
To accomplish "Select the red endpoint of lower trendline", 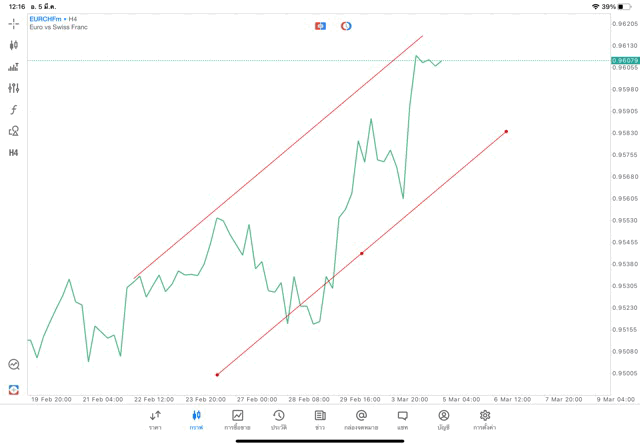I will coord(507,131).
